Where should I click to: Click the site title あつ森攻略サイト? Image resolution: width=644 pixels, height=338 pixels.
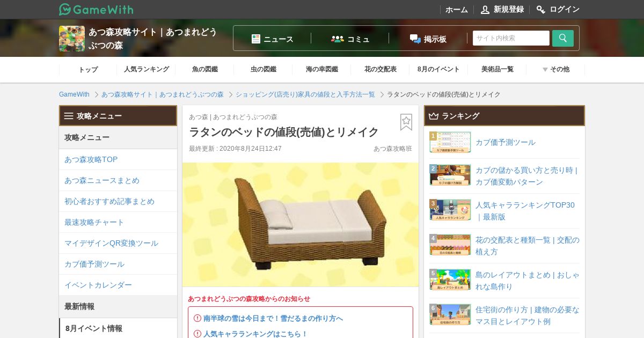153,39
